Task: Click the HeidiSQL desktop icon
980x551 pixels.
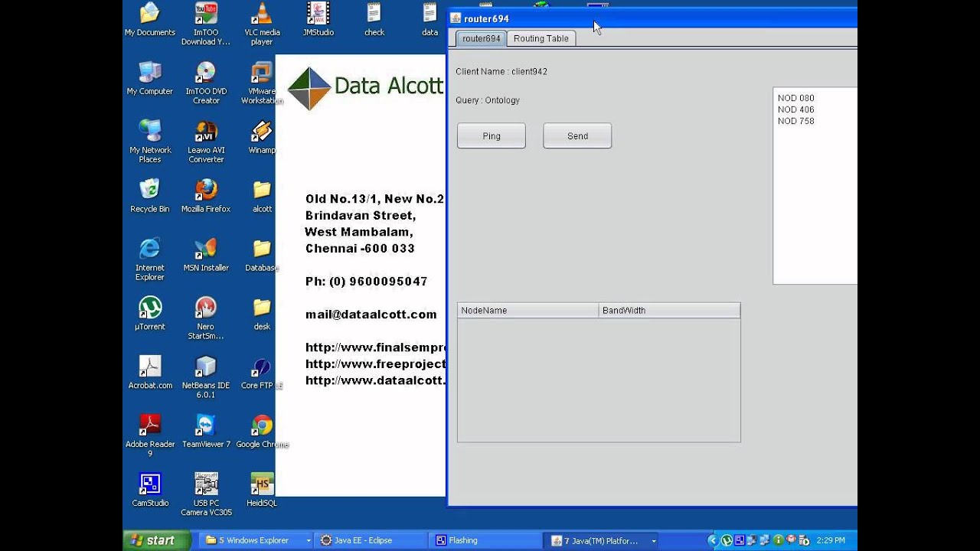Action: pos(262,490)
